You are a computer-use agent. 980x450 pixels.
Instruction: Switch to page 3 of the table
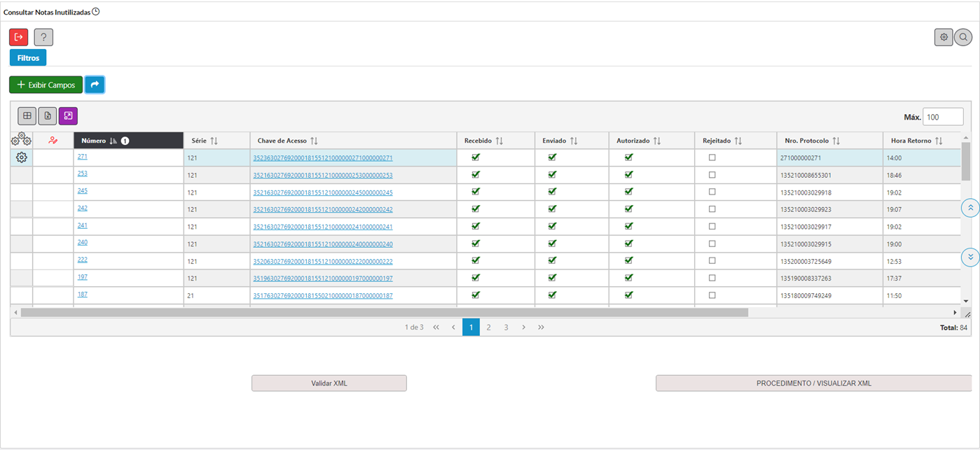pyautogui.click(x=506, y=327)
